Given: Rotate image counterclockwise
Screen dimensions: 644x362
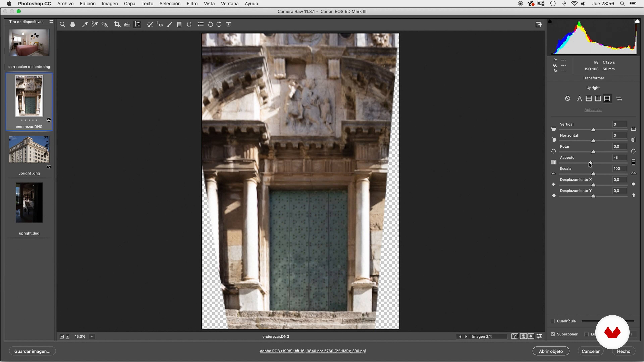Looking at the screenshot, I should [210, 24].
